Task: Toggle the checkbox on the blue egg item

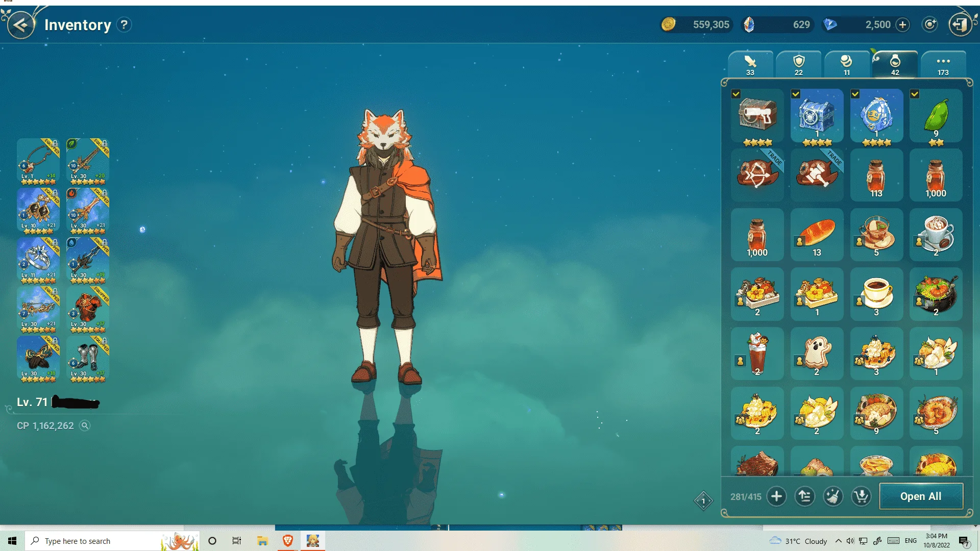Action: click(x=855, y=94)
